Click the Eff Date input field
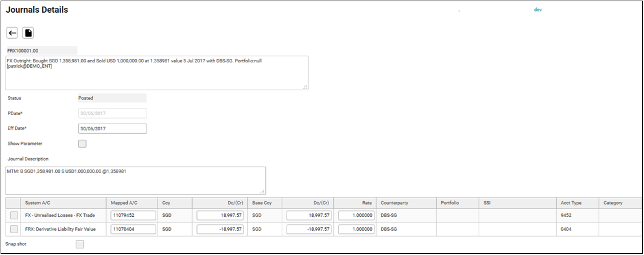The height and width of the screenshot is (255, 644). (x=113, y=128)
